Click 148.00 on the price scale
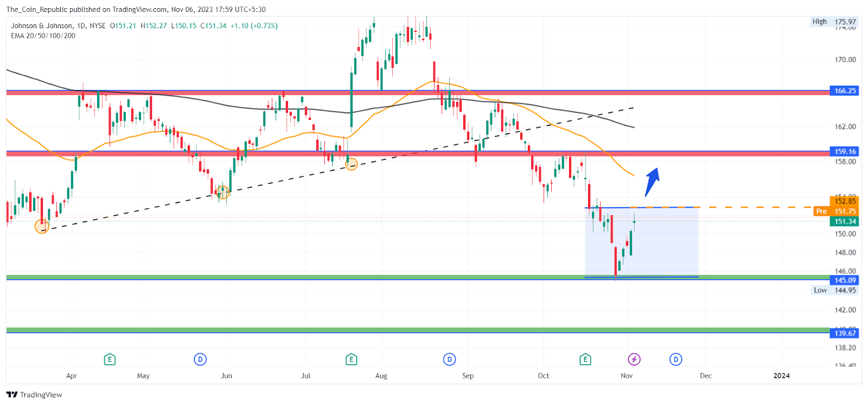Image resolution: width=868 pixels, height=405 pixels. pyautogui.click(x=845, y=253)
